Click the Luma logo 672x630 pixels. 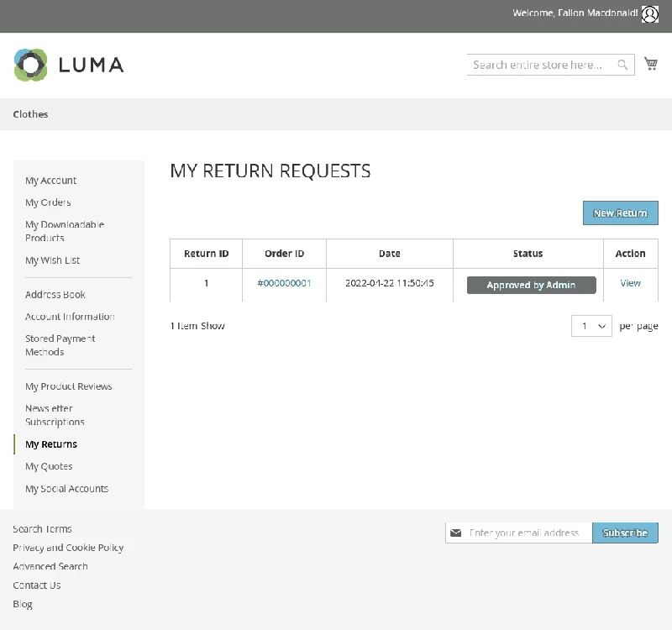click(x=69, y=66)
